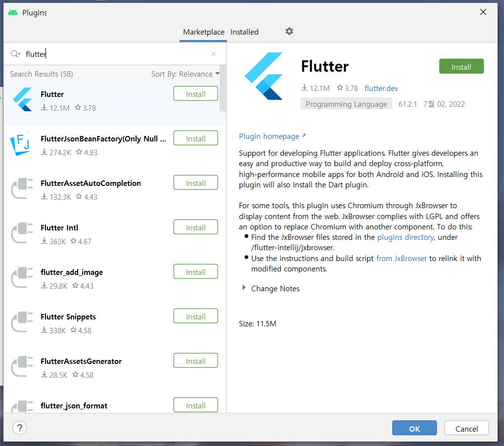
Task: Click the star rating icon in details pane
Action: click(340, 88)
